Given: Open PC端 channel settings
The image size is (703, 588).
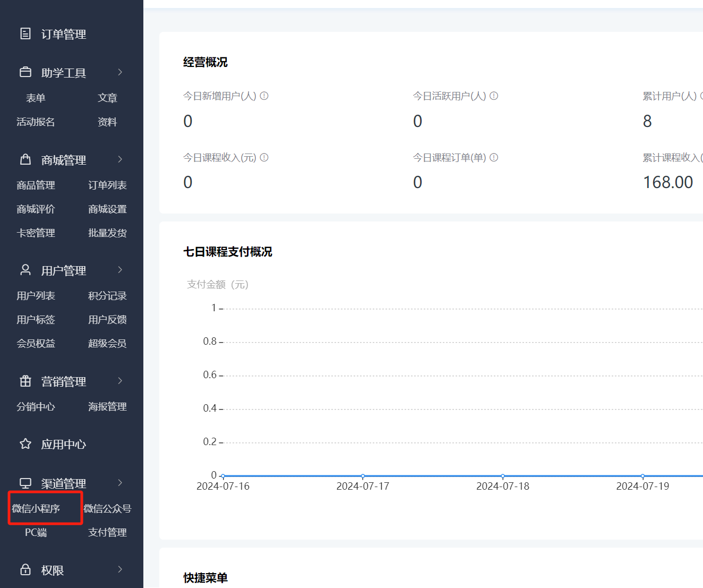Looking at the screenshot, I should pos(36,533).
